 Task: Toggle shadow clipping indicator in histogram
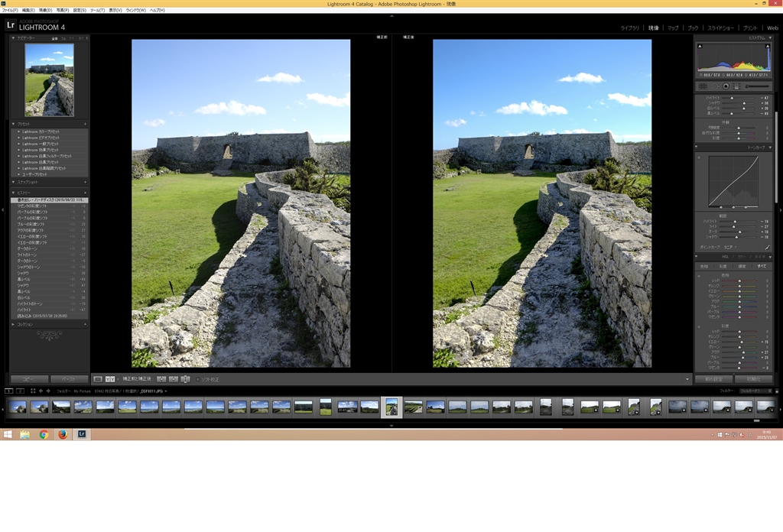click(x=700, y=46)
